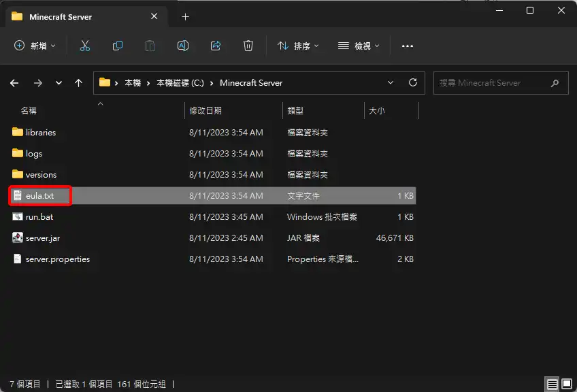Image resolution: width=577 pixels, height=392 pixels.
Task: Select the server.properties file name
Action: (58, 259)
